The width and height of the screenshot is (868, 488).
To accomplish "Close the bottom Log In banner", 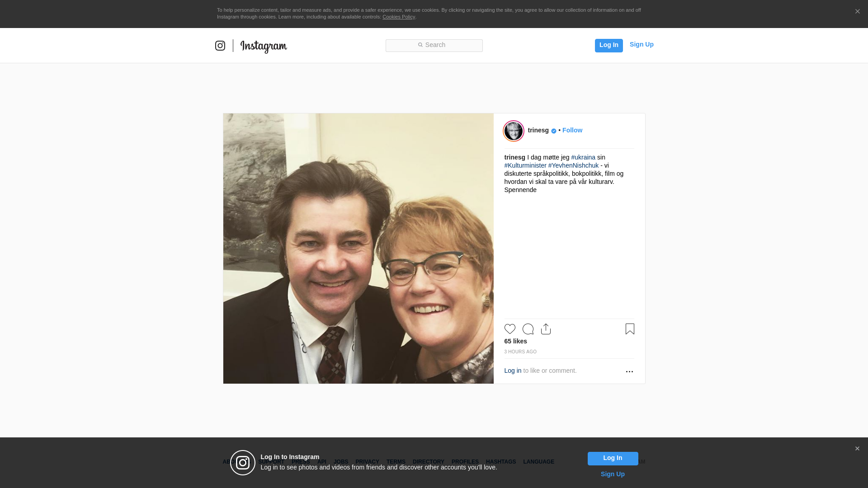I will [857, 449].
